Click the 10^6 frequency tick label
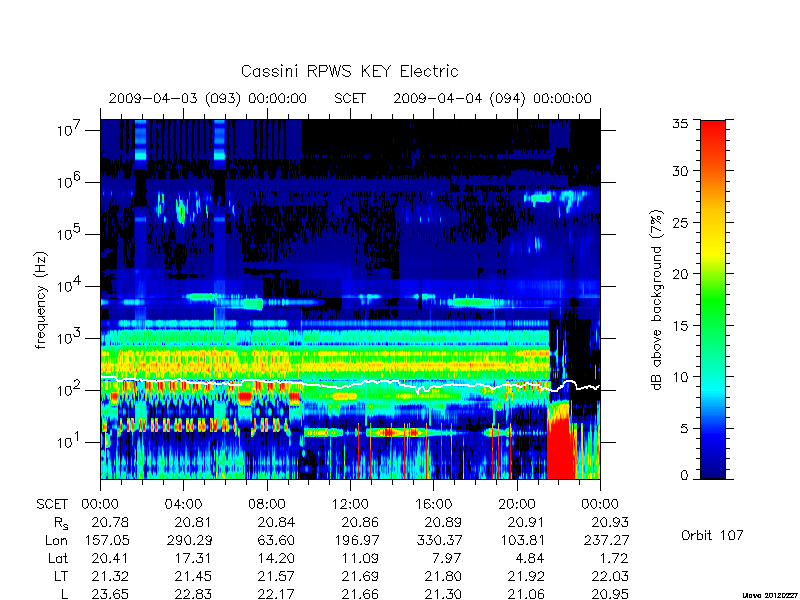This screenshot has width=800, height=600. (70, 182)
